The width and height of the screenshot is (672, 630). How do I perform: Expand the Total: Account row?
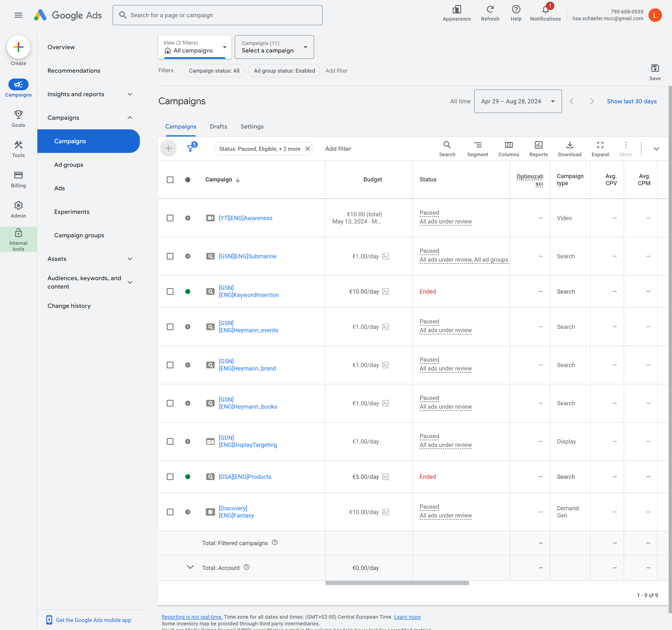pos(190,567)
